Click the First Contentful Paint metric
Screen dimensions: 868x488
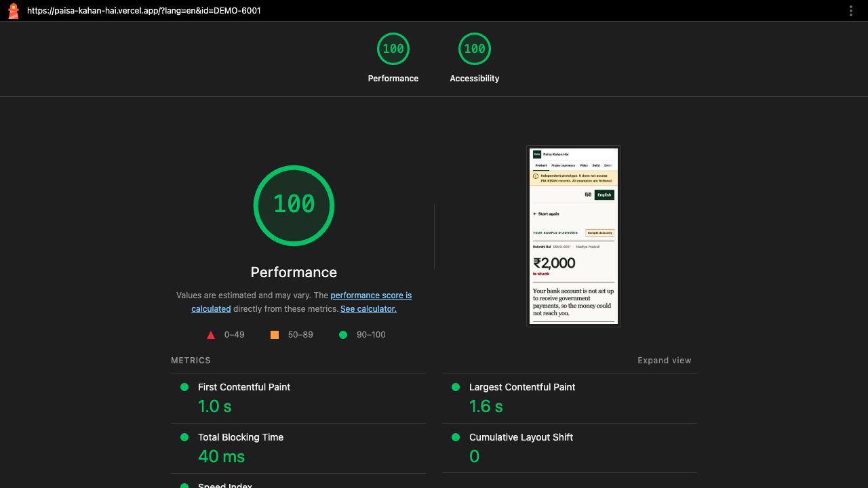pos(298,399)
